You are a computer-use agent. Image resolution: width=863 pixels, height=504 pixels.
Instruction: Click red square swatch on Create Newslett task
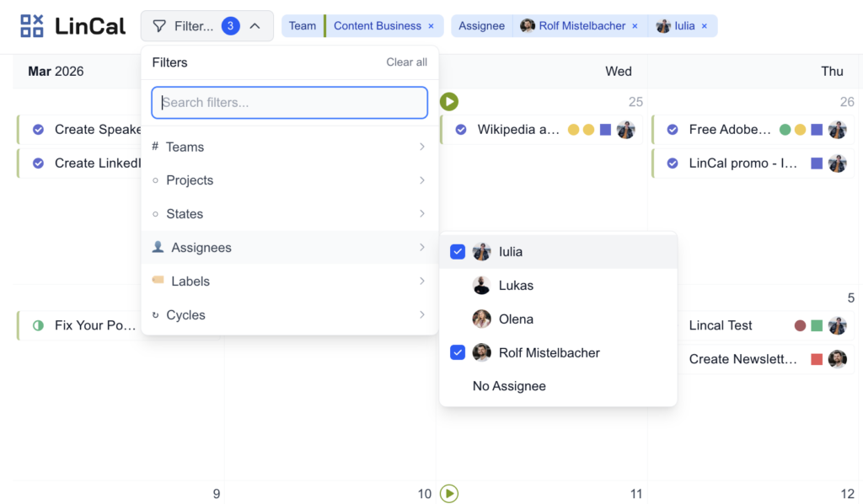tap(817, 359)
